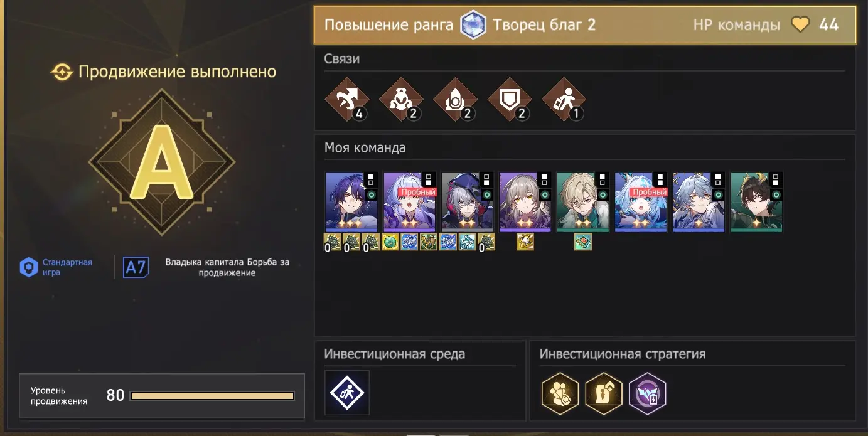This screenshot has height=436, width=868.
Task: Click the A7 difficulty badge
Action: (136, 267)
